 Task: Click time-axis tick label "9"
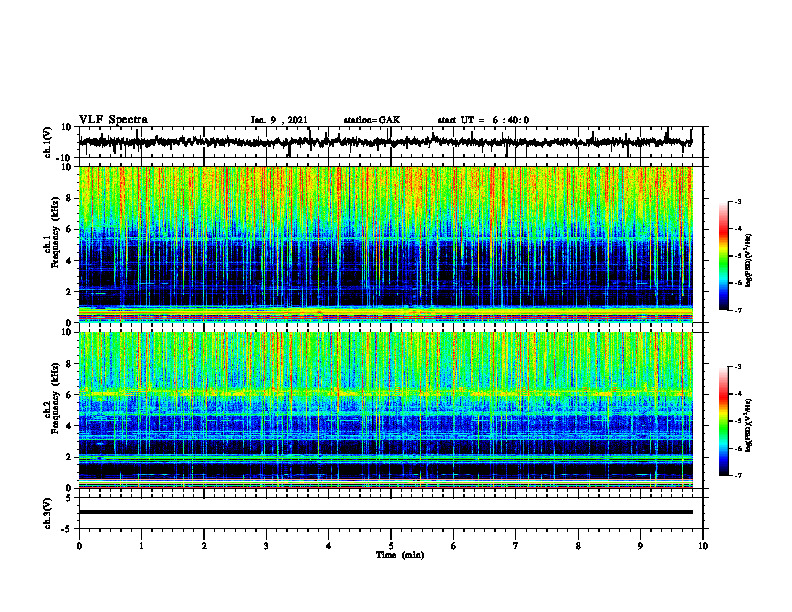(x=640, y=546)
